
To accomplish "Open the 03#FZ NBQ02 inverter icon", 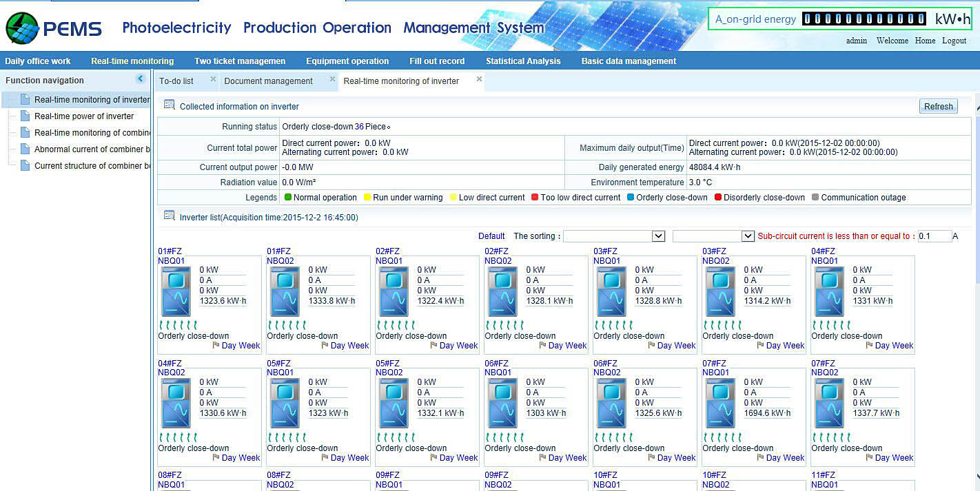I will click(x=720, y=292).
